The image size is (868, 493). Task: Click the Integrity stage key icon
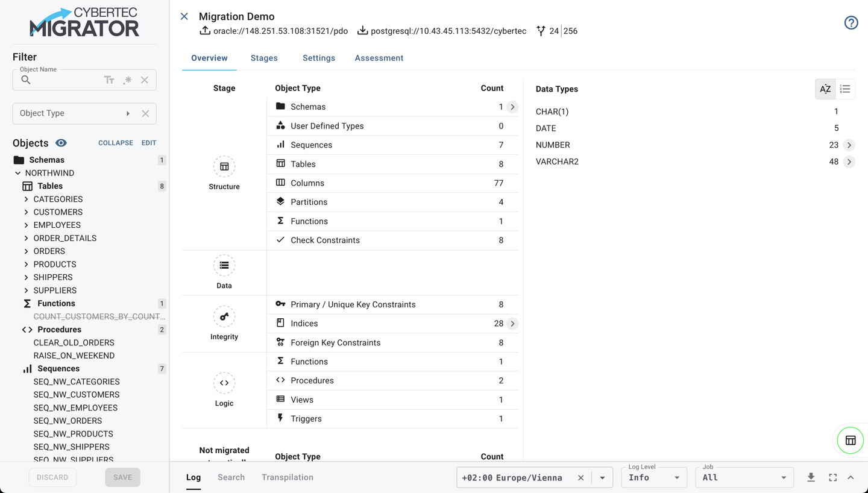(x=224, y=317)
